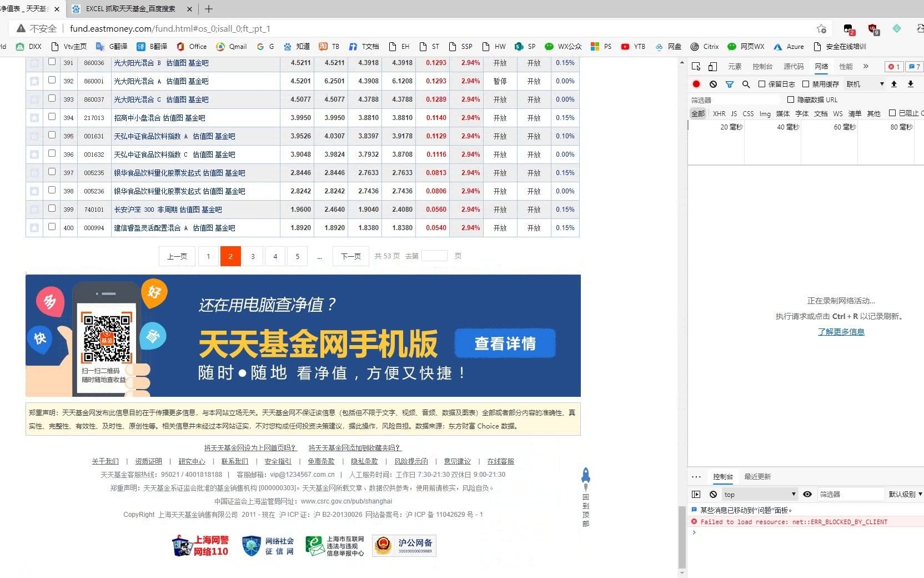This screenshot has height=578, width=924.
Task: Open 招商中小盘混合 fund link
Action: (137, 118)
